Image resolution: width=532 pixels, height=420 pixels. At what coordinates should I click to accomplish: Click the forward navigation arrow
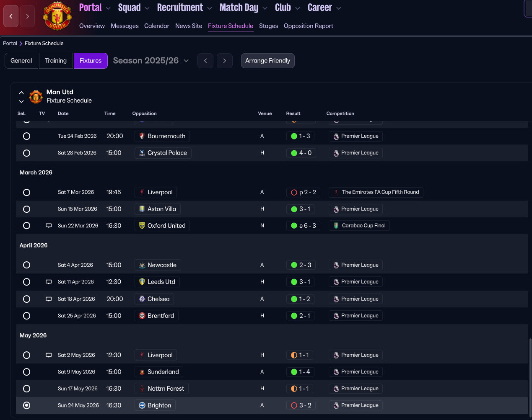pos(28,16)
